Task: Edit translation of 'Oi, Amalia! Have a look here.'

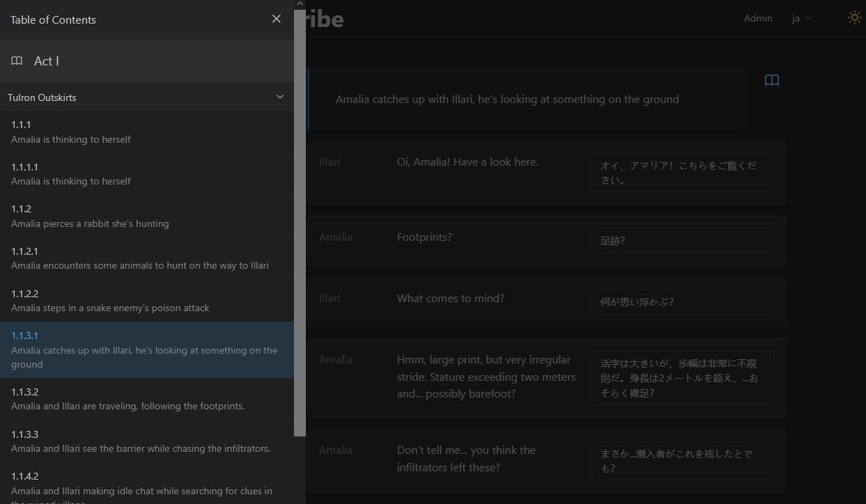Action: pyautogui.click(x=682, y=173)
